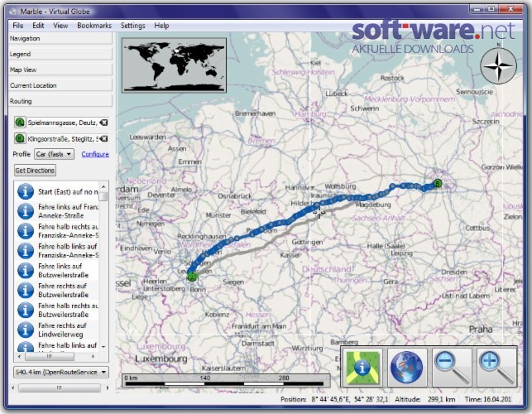Image resolution: width=532 pixels, height=414 pixels.
Task: Click the Configure link
Action: point(95,154)
